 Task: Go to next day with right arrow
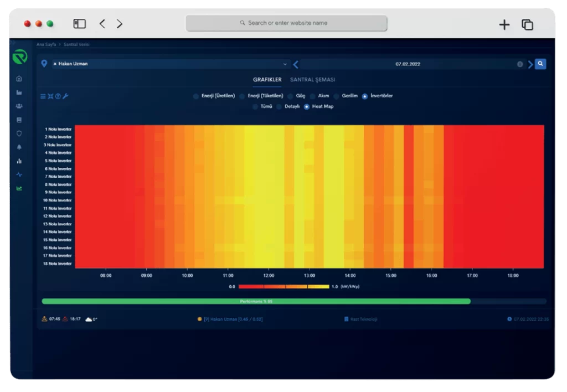coord(530,64)
